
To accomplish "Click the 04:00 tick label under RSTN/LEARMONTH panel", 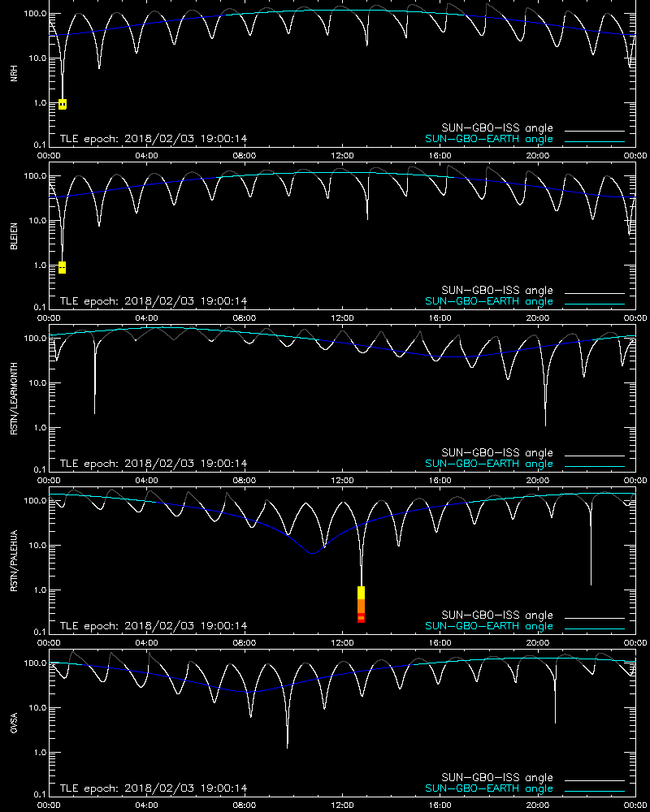I will [146, 480].
